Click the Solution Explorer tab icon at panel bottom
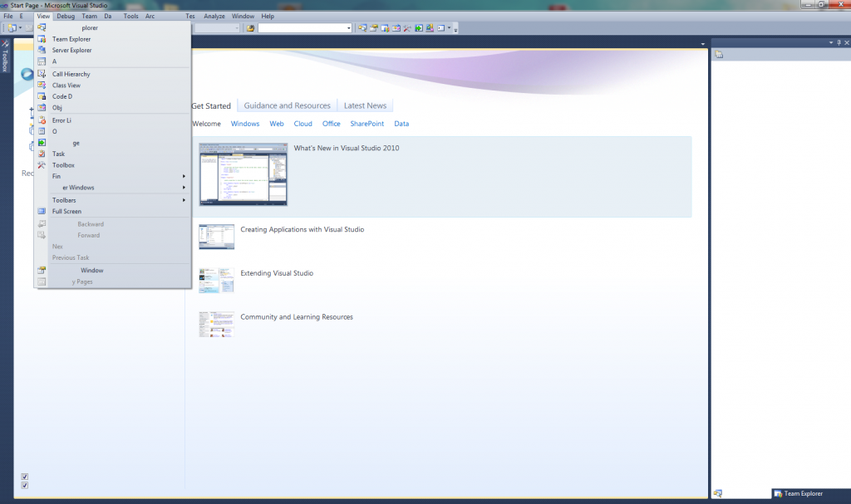The width and height of the screenshot is (851, 504). [x=717, y=493]
